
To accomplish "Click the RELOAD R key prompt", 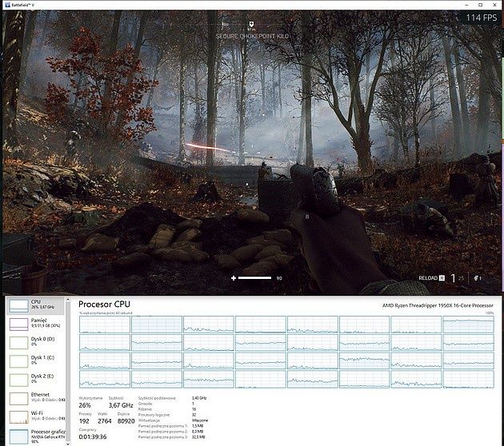I will (432, 278).
